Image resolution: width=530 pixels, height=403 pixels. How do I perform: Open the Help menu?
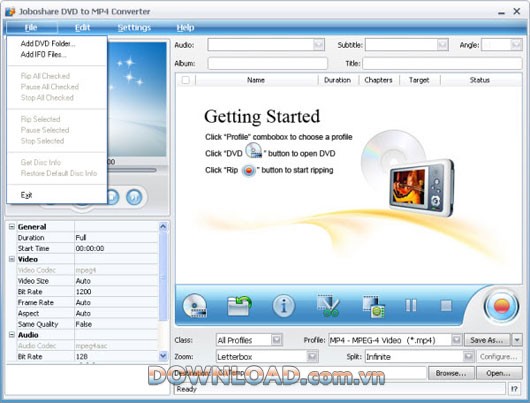185,27
